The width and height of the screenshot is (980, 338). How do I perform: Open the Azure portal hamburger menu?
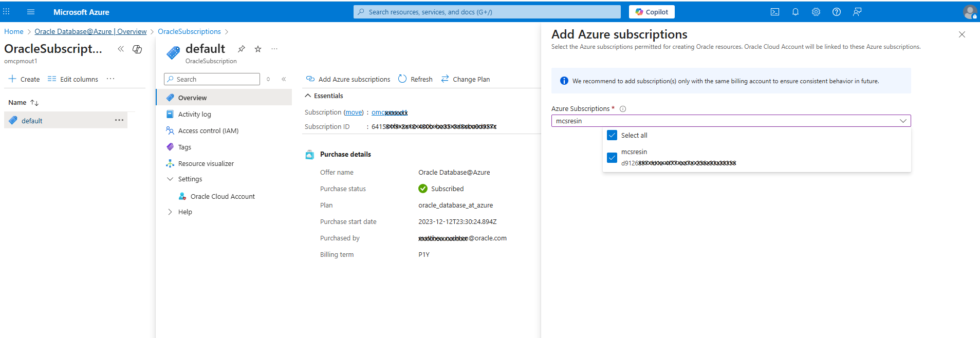point(31,12)
